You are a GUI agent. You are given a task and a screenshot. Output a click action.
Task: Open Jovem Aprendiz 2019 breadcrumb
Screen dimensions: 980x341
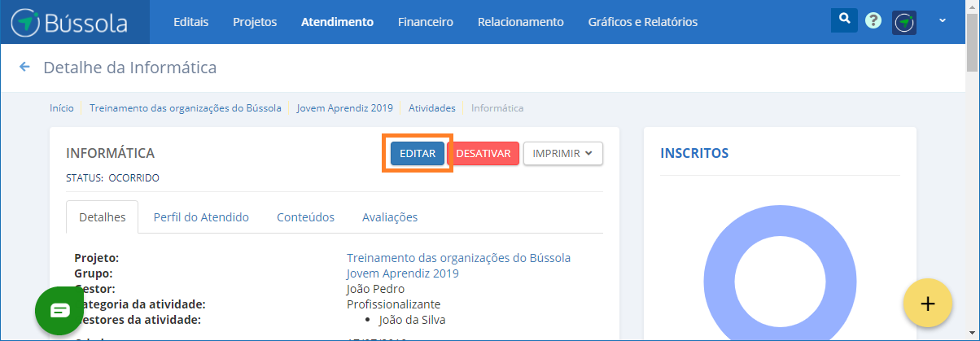pyautogui.click(x=345, y=107)
